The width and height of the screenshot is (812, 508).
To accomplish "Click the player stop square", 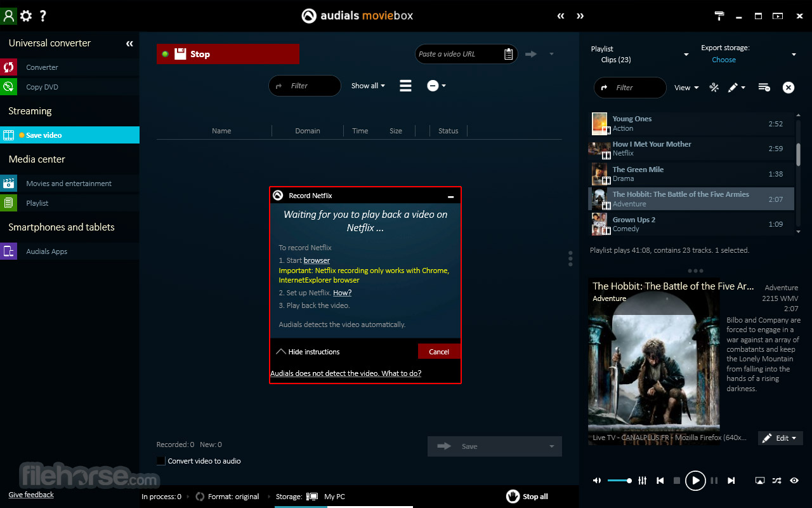I will [677, 481].
